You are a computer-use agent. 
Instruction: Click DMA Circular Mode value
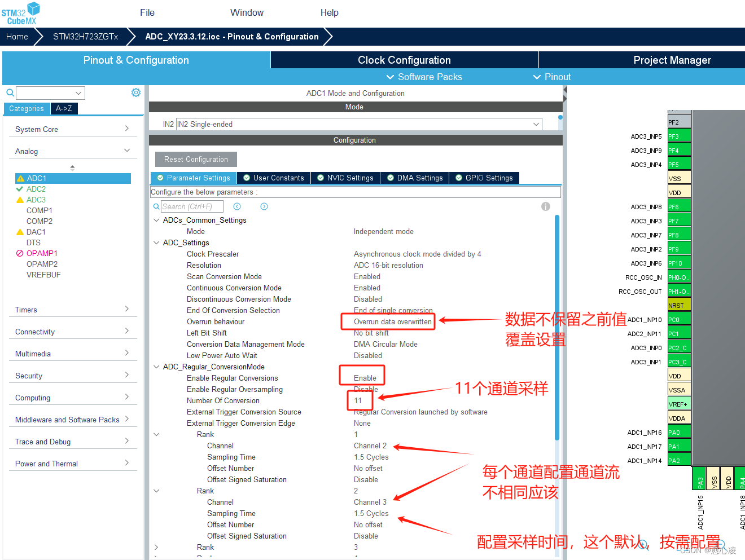click(x=385, y=344)
